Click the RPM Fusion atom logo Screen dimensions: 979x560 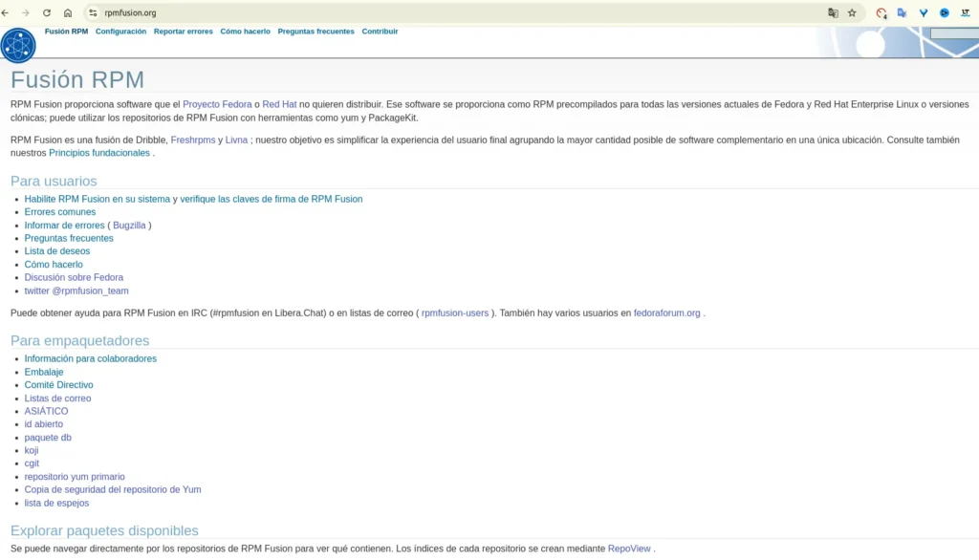coord(18,45)
